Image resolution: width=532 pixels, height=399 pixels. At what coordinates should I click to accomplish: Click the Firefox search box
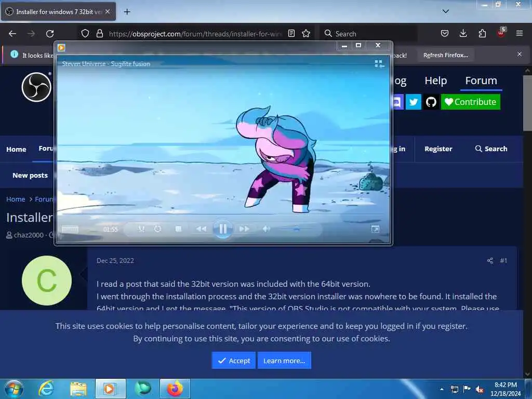pyautogui.click(x=369, y=34)
